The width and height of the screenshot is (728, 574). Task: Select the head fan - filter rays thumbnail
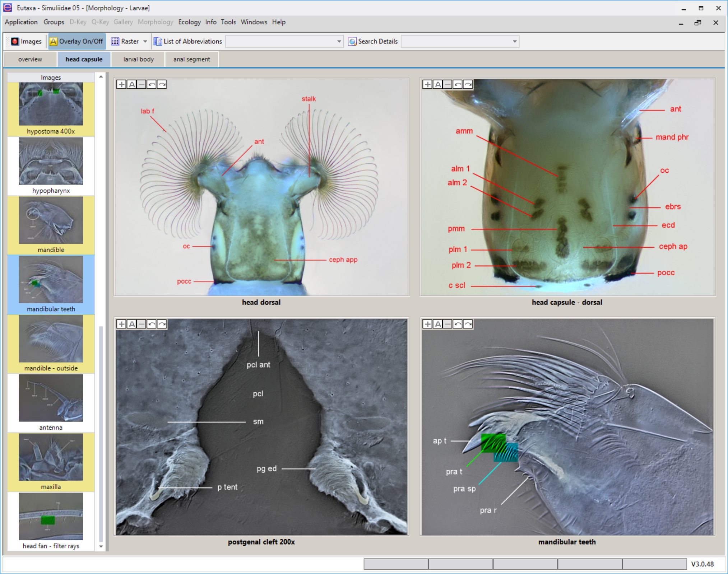click(51, 521)
